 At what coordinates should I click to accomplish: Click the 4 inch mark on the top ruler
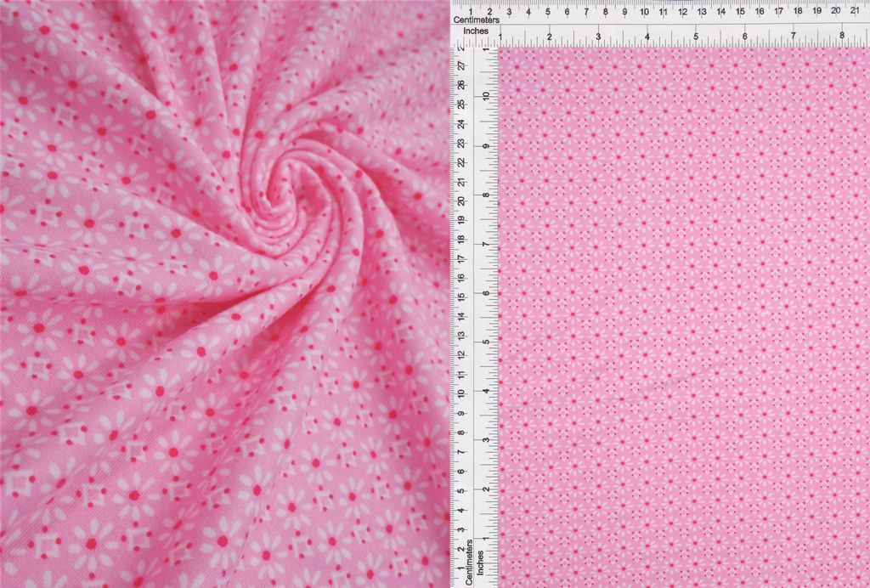tap(647, 37)
